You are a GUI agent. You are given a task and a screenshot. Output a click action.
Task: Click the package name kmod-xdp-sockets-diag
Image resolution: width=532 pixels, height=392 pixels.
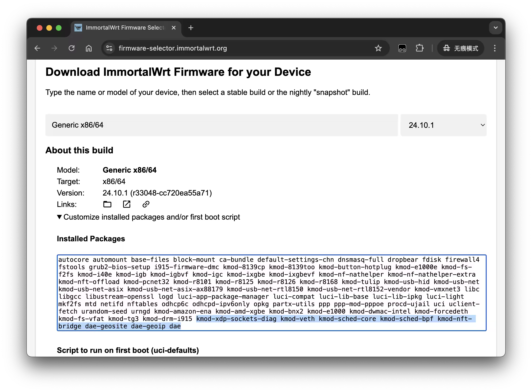tap(236, 319)
